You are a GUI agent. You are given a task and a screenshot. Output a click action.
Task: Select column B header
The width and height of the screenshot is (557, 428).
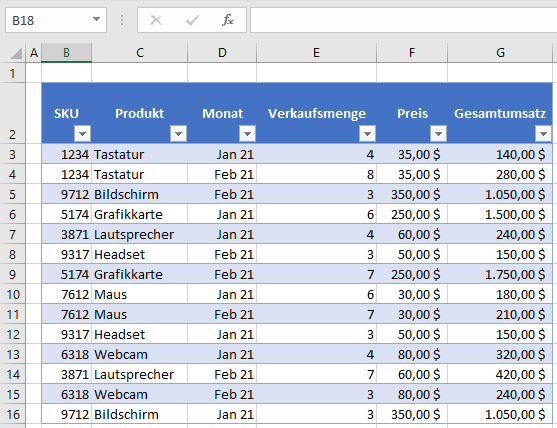click(x=66, y=53)
